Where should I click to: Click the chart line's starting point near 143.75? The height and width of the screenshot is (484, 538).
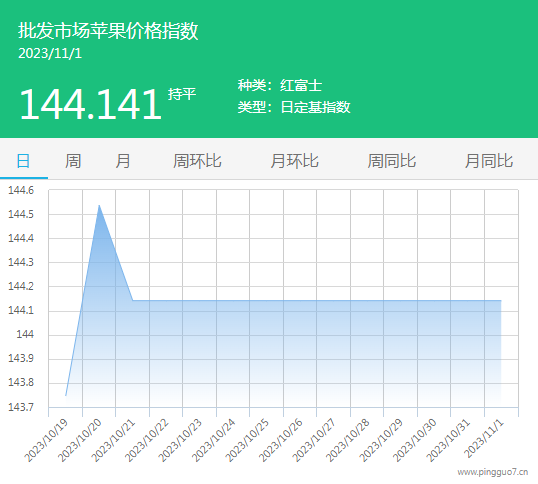[x=66, y=395]
